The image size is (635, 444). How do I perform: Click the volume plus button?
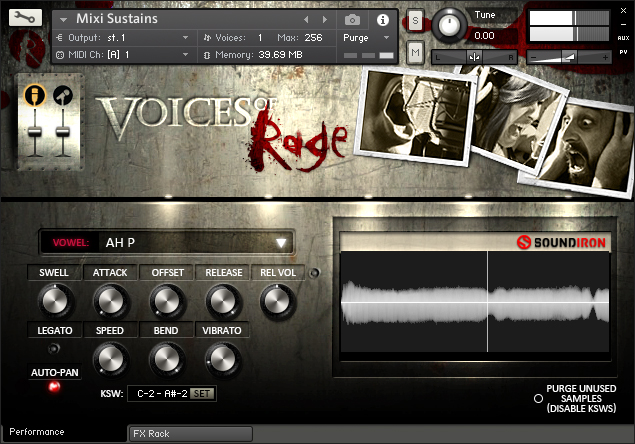point(605,58)
